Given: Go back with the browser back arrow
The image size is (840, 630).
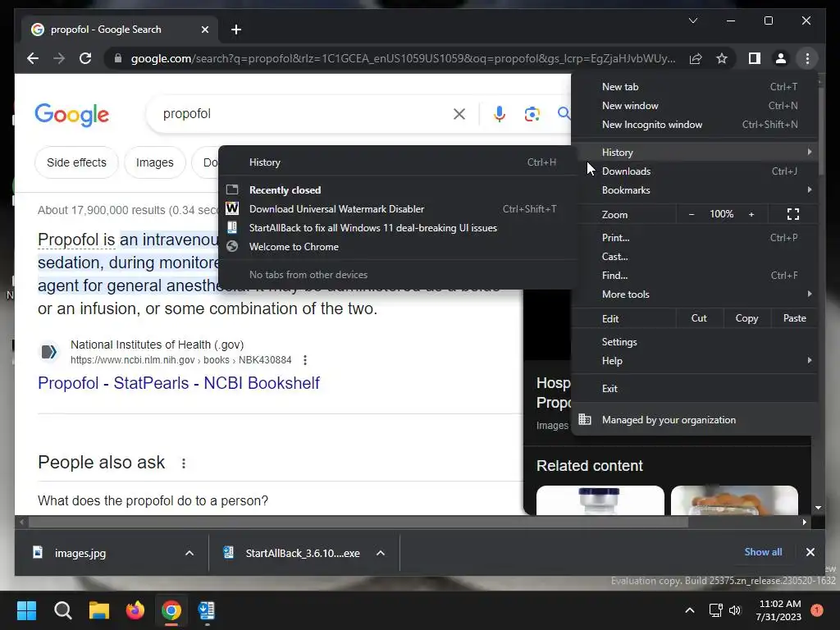Looking at the screenshot, I should (x=33, y=58).
